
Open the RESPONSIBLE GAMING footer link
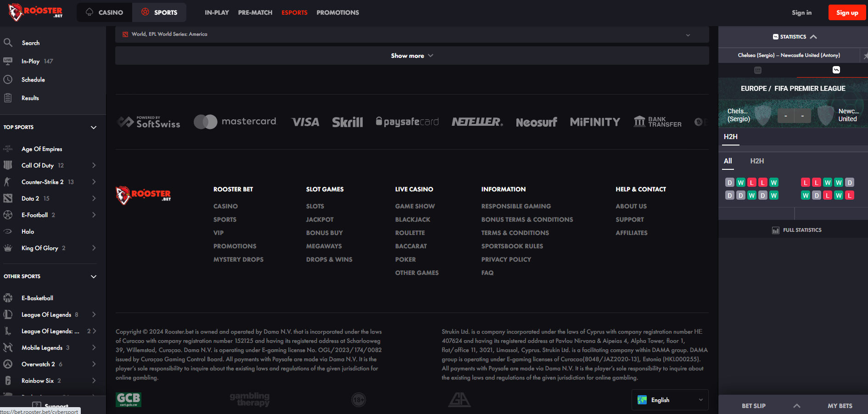click(516, 206)
